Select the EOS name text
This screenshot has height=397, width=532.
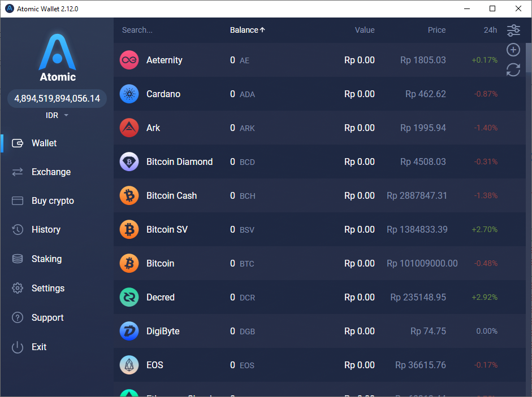[x=155, y=365]
